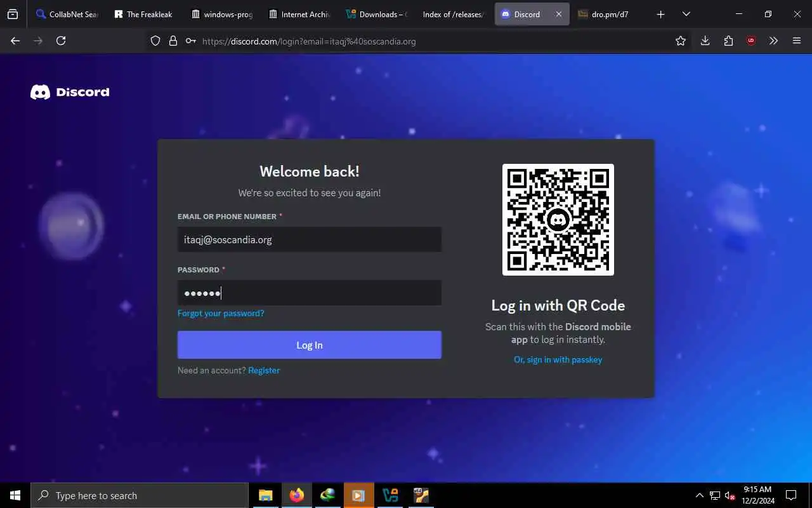Open File Explorer from the taskbar

click(265, 495)
